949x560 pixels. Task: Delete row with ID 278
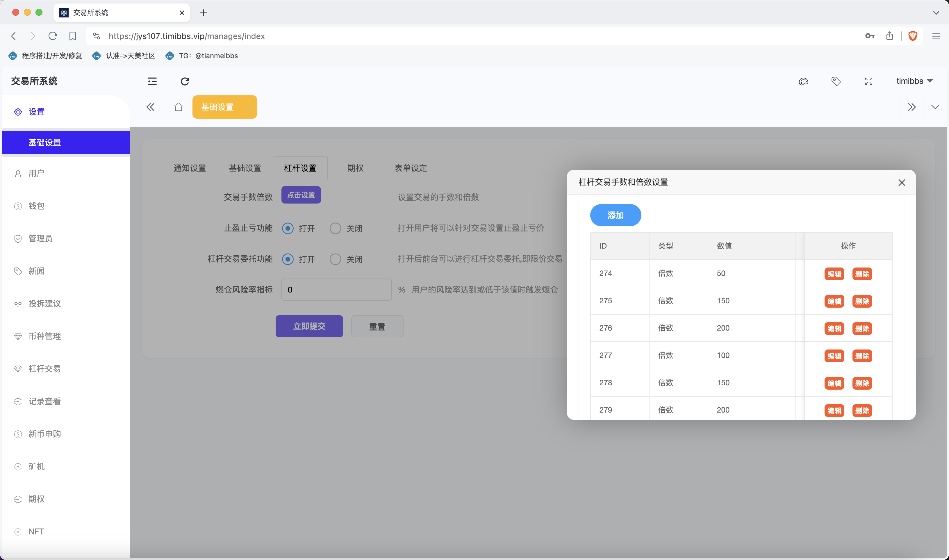(862, 384)
